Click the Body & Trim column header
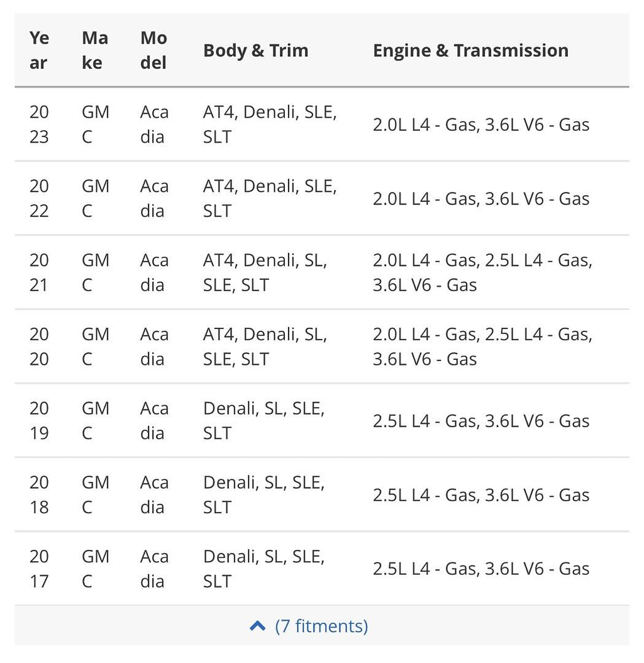The width and height of the screenshot is (644, 663). (256, 50)
